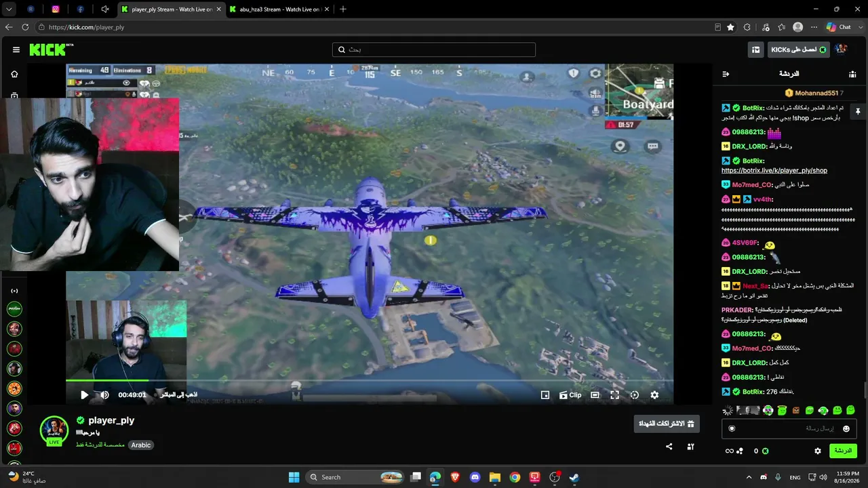Open the Home icon in Kick sidebar
Image resolution: width=868 pixels, height=488 pixels.
point(14,74)
